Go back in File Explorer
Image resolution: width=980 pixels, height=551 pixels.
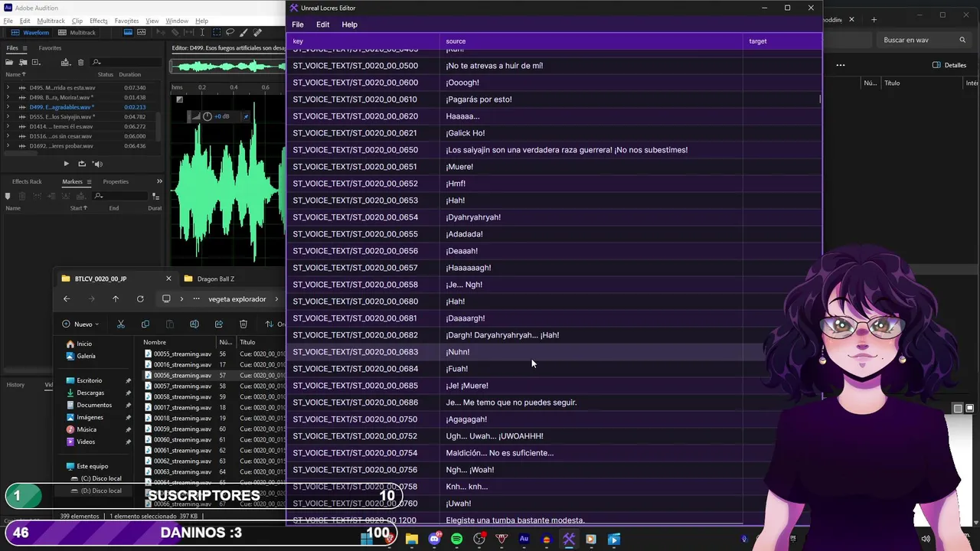pos(67,299)
